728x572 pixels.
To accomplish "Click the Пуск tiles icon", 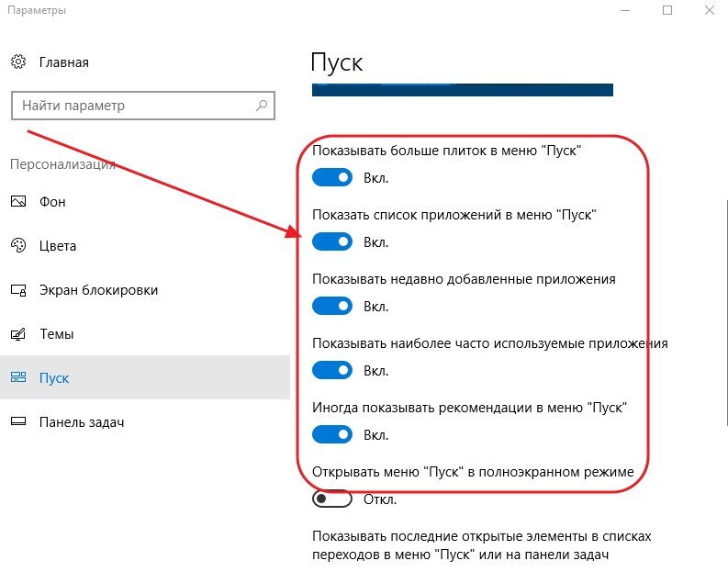I will coord(18,377).
